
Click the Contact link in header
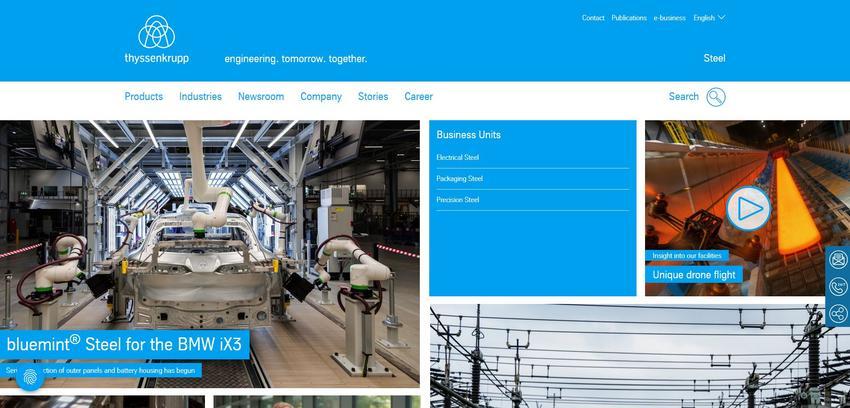(x=593, y=18)
